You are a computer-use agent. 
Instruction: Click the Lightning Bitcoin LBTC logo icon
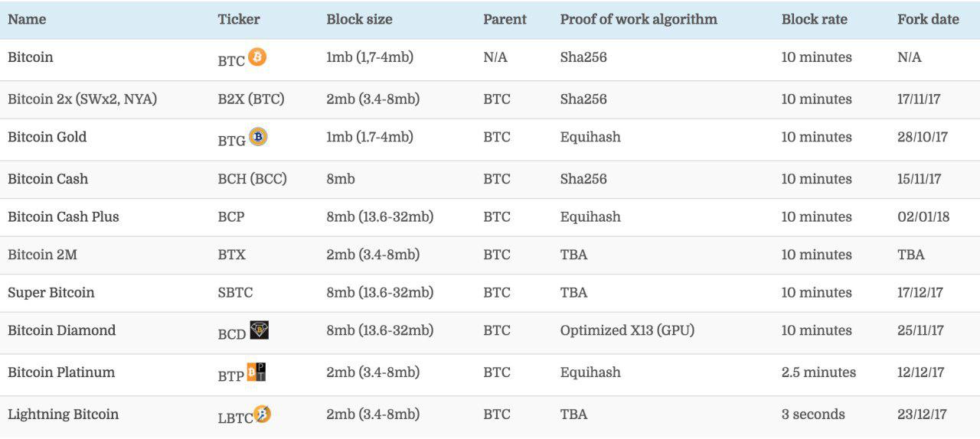click(263, 415)
